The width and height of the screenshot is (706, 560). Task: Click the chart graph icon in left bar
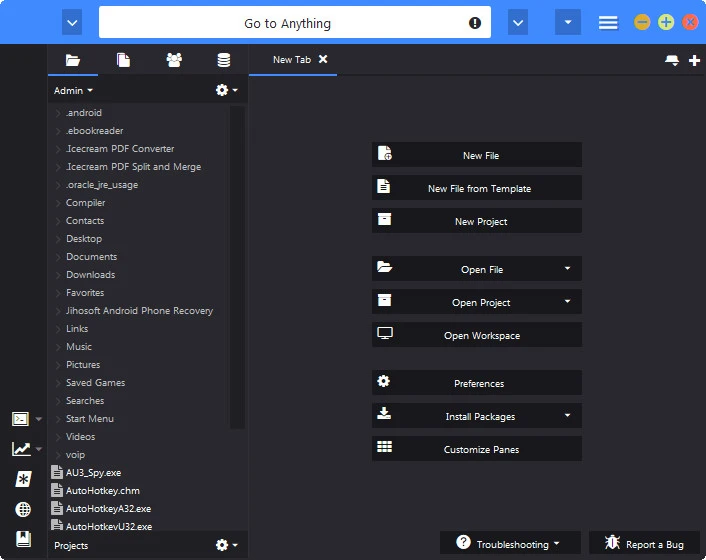click(21, 449)
